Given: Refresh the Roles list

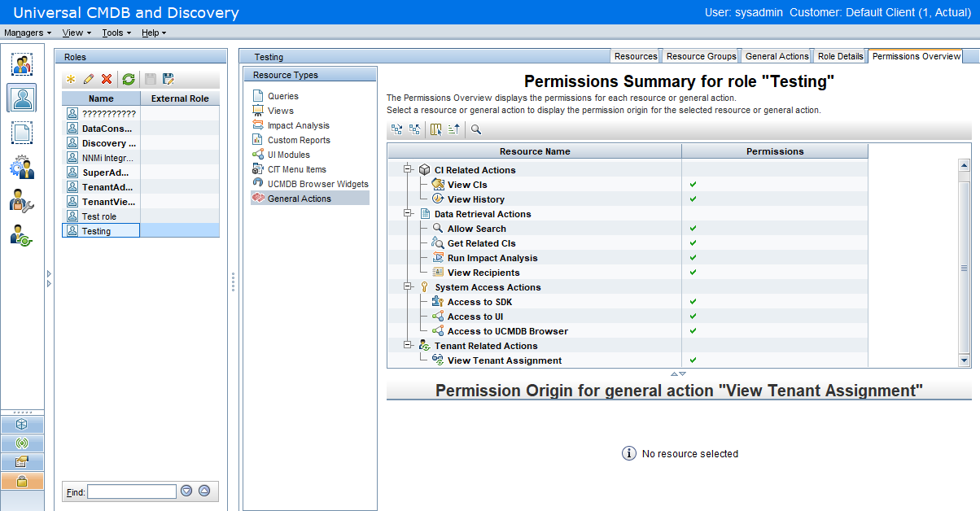Looking at the screenshot, I should (129, 79).
